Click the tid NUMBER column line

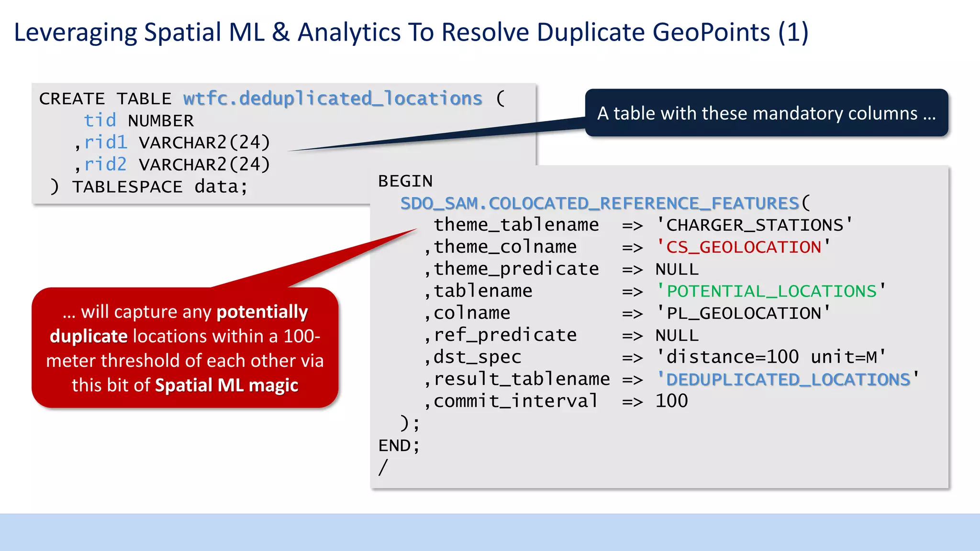pos(139,120)
